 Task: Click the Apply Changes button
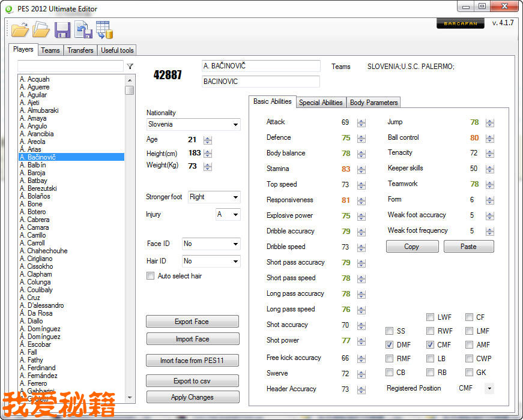192,397
